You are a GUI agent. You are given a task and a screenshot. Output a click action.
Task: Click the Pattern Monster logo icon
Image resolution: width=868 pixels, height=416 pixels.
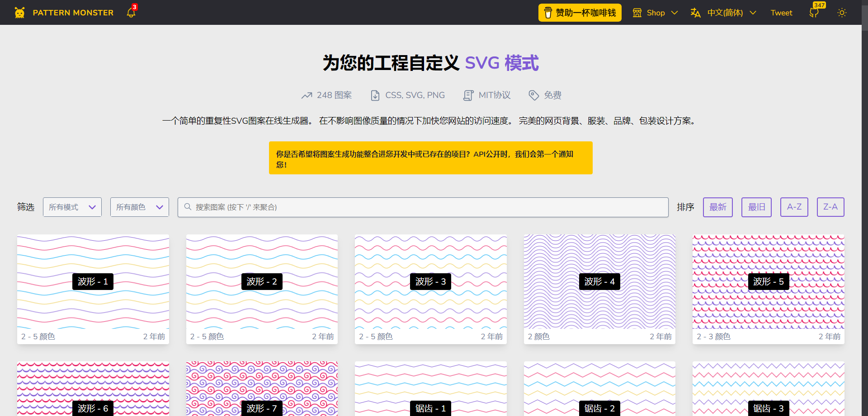tap(19, 13)
